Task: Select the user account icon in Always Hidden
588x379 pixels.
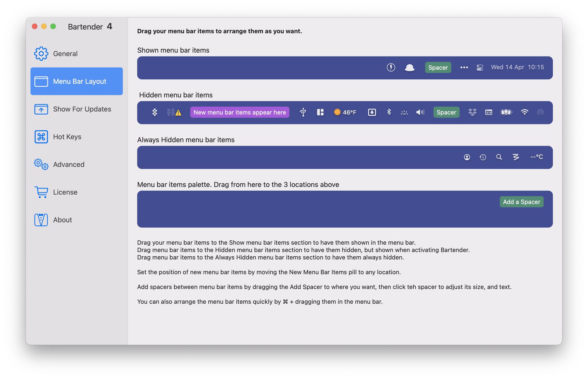Action: [x=467, y=157]
